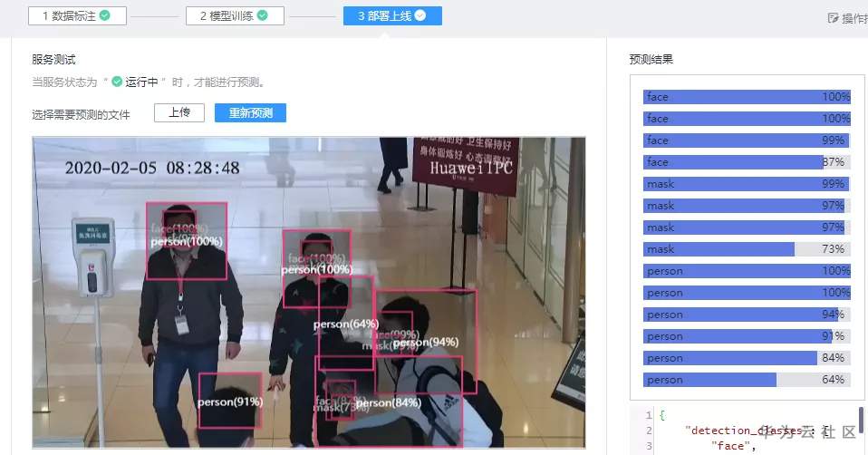Click the person(94%) detection label
Viewport: 868px width, 455px height.
pyautogui.click(x=426, y=342)
